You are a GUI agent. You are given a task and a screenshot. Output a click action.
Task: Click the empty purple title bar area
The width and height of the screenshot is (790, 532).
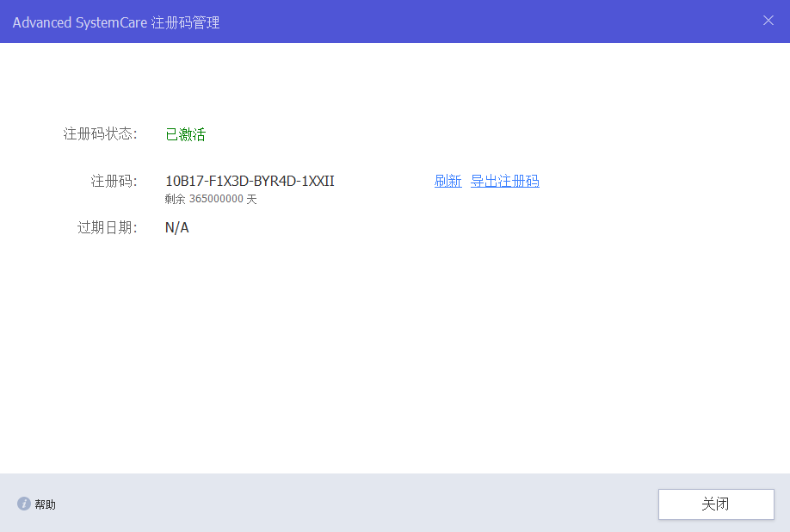click(x=482, y=22)
